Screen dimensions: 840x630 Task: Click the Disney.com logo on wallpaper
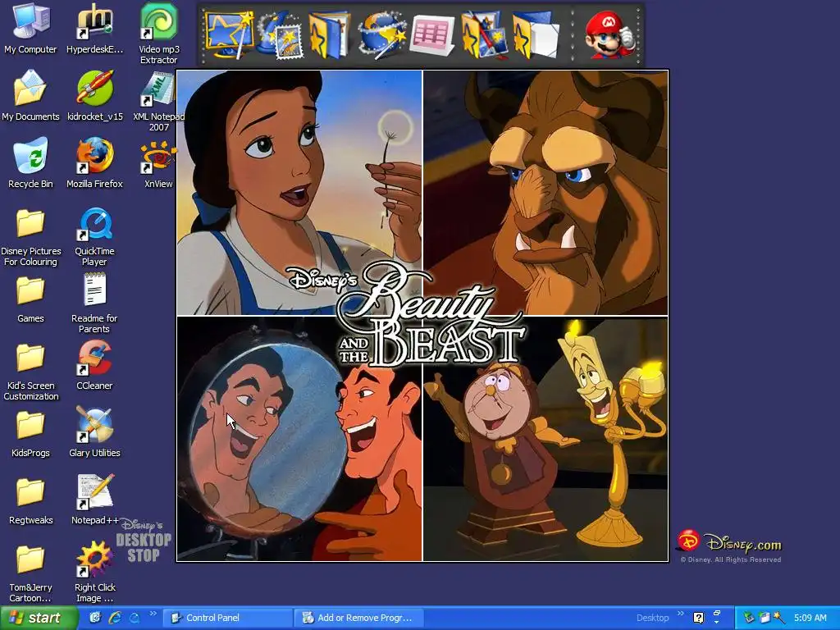(728, 542)
